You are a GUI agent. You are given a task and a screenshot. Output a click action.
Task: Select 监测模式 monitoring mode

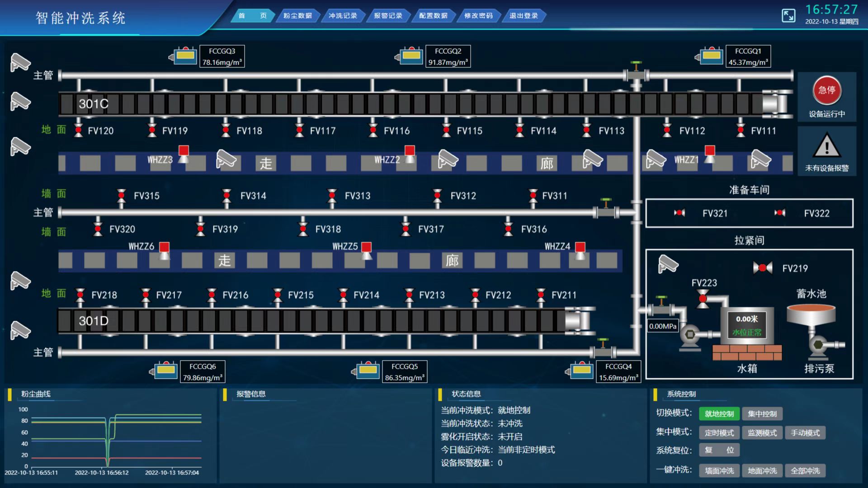762,433
